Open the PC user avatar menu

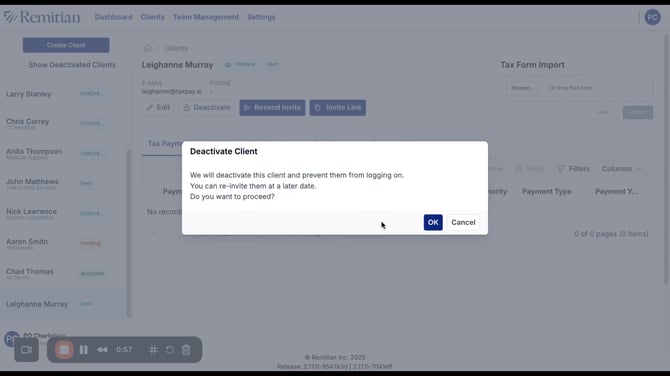coord(652,17)
